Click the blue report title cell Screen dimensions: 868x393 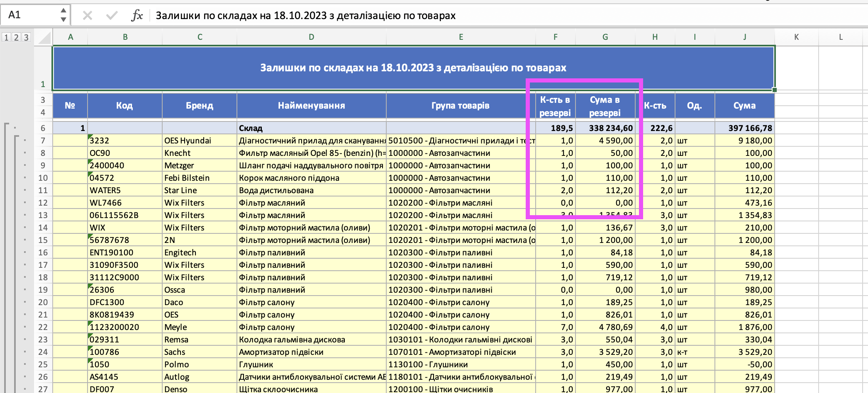click(x=413, y=68)
